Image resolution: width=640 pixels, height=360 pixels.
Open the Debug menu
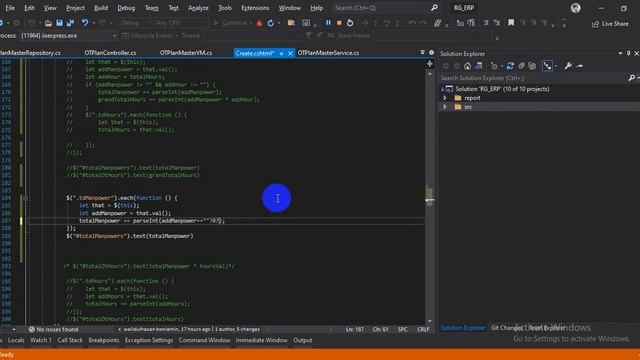(126, 8)
